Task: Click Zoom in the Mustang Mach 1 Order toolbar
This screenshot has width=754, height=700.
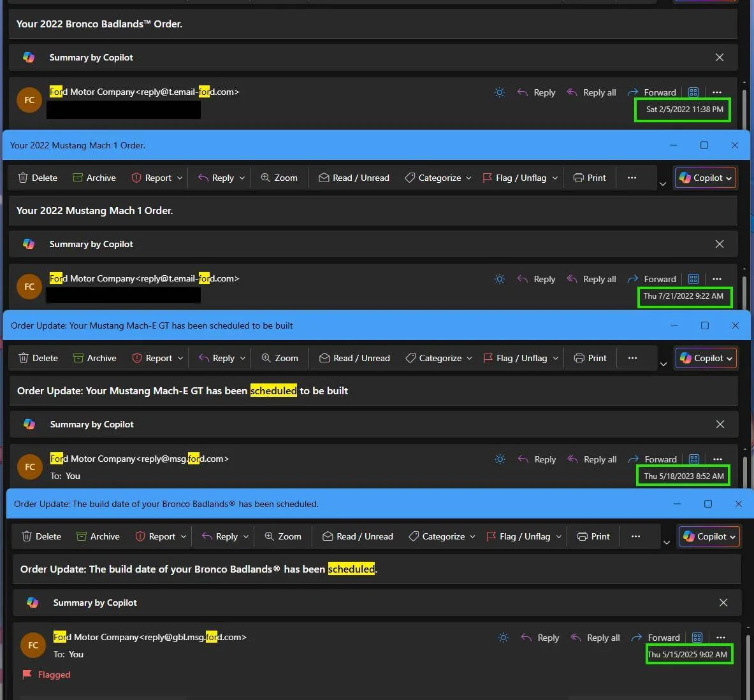Action: 279,178
